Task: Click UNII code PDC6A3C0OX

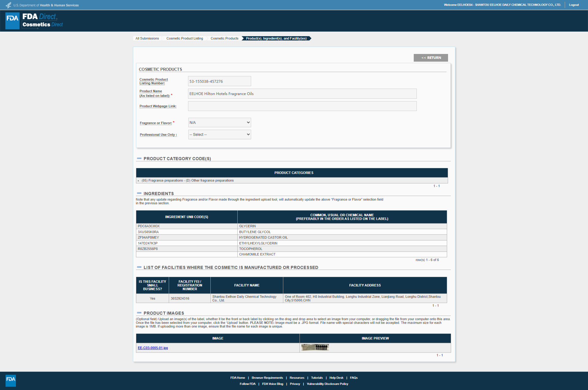Action: [x=149, y=226]
